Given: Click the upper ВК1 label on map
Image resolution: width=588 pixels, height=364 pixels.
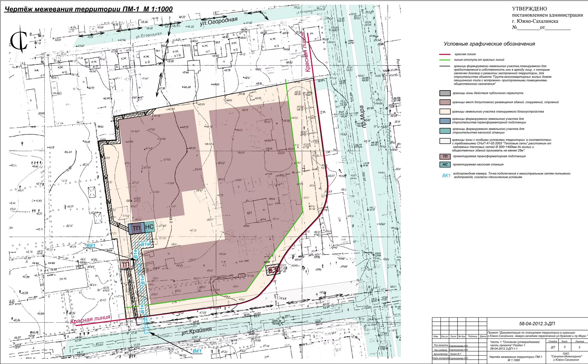Looking at the screenshot, I should pyautogui.click(x=91, y=246).
